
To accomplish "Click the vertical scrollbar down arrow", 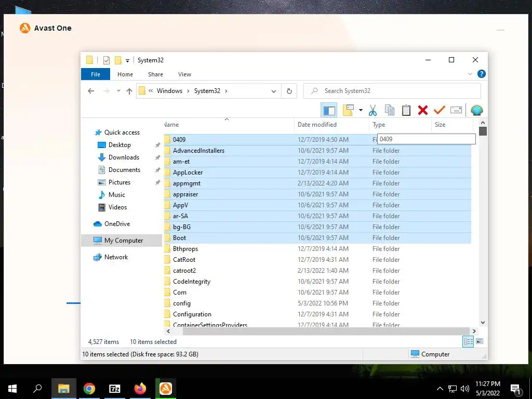I will [x=483, y=323].
